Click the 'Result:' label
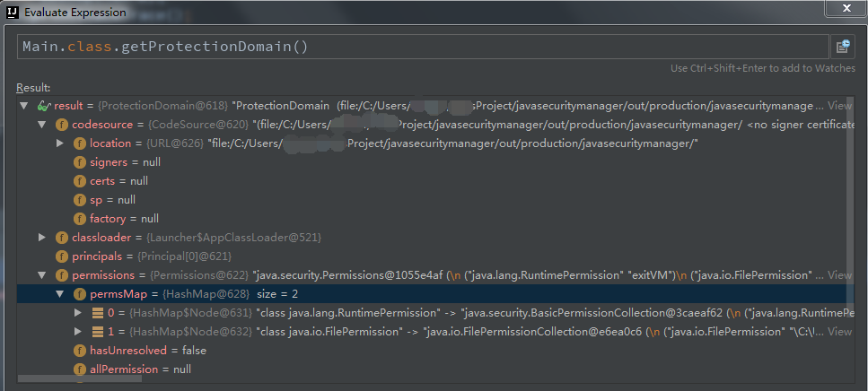This screenshot has width=868, height=391. point(33,87)
